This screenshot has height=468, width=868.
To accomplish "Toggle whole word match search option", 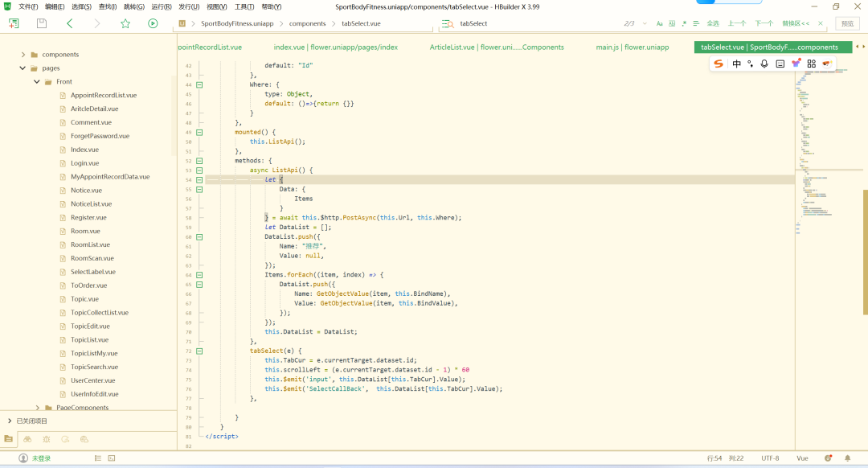I will pyautogui.click(x=672, y=23).
